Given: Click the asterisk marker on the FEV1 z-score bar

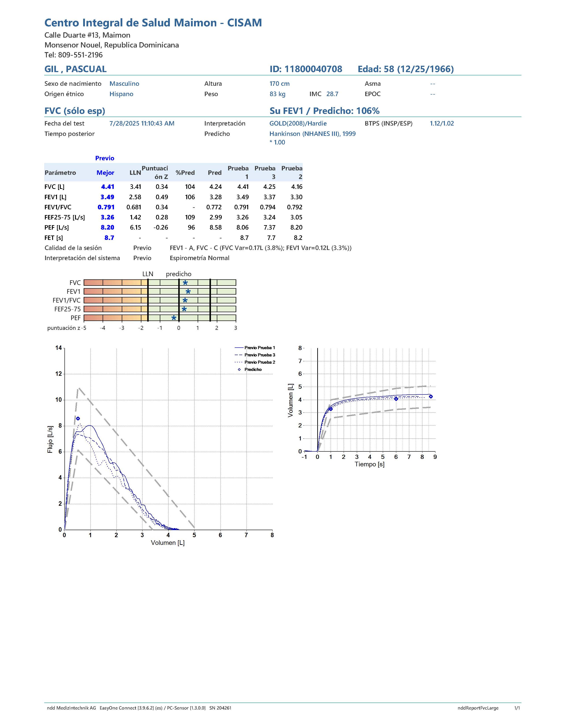Looking at the screenshot, I should click(188, 292).
